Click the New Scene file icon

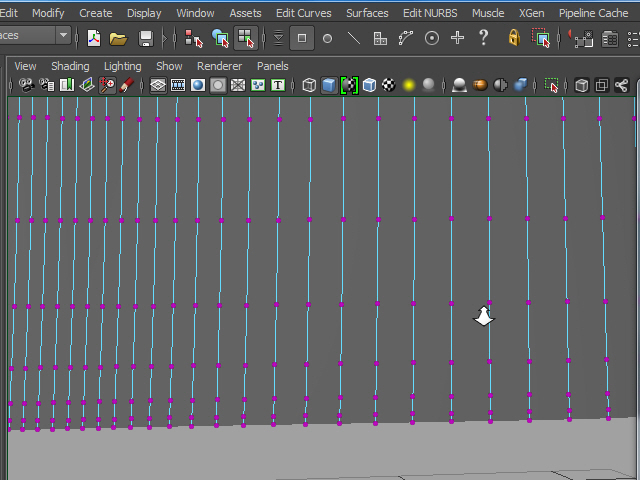(94, 38)
